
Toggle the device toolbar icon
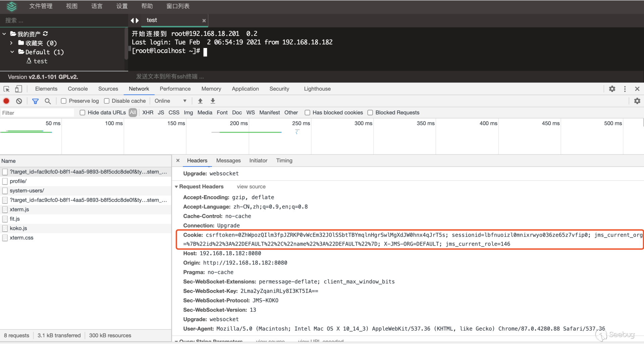coord(18,89)
